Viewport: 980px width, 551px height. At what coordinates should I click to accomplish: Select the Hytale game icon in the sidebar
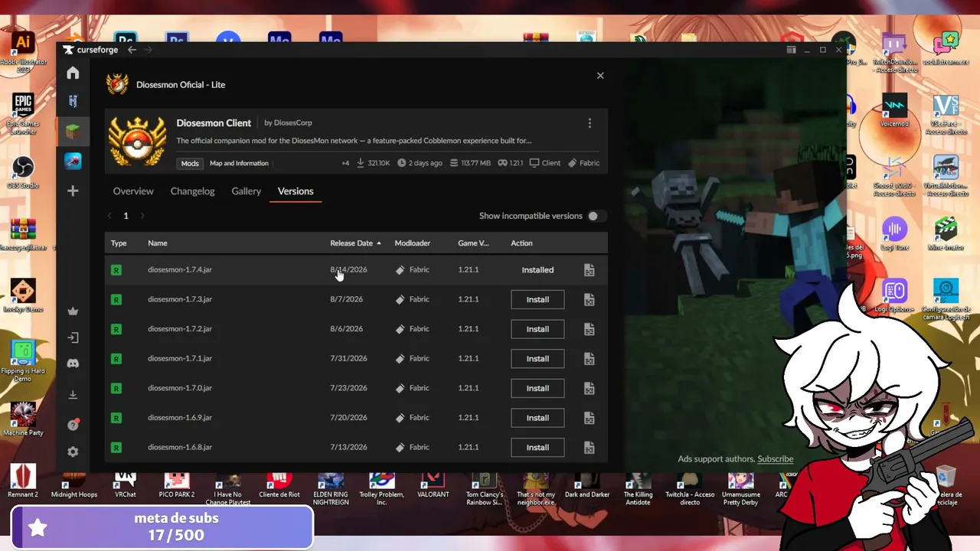point(73,101)
